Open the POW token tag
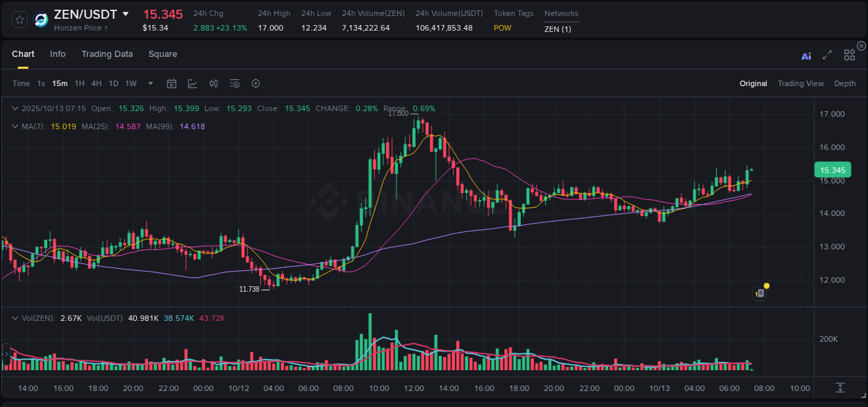 click(502, 28)
